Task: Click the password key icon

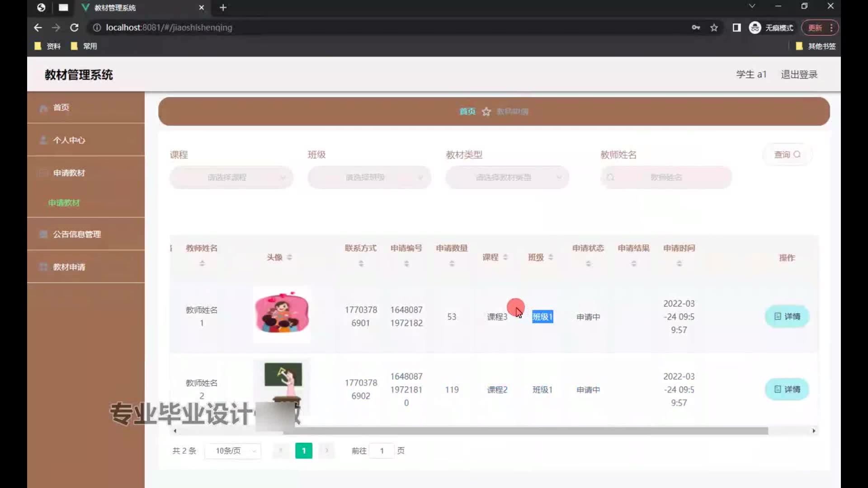Action: pyautogui.click(x=696, y=28)
